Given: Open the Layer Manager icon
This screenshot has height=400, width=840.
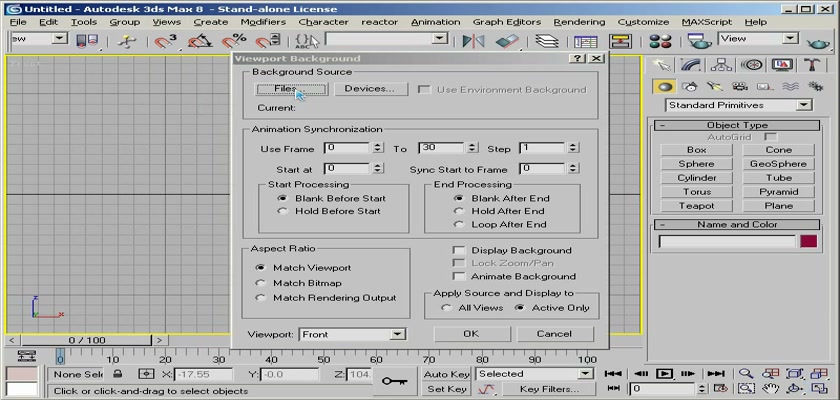Looking at the screenshot, I should coord(546,41).
